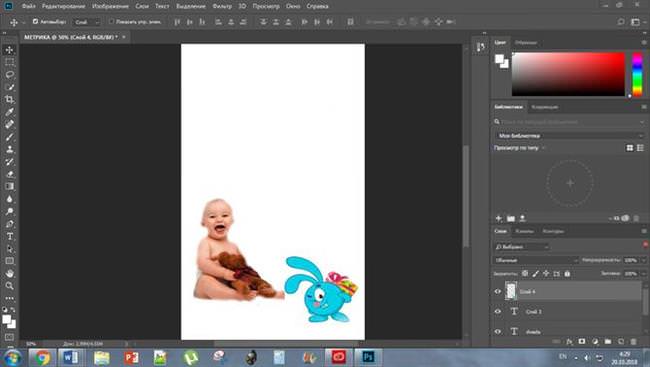Select the Zoom tool
The width and height of the screenshot is (650, 367).
point(10,286)
